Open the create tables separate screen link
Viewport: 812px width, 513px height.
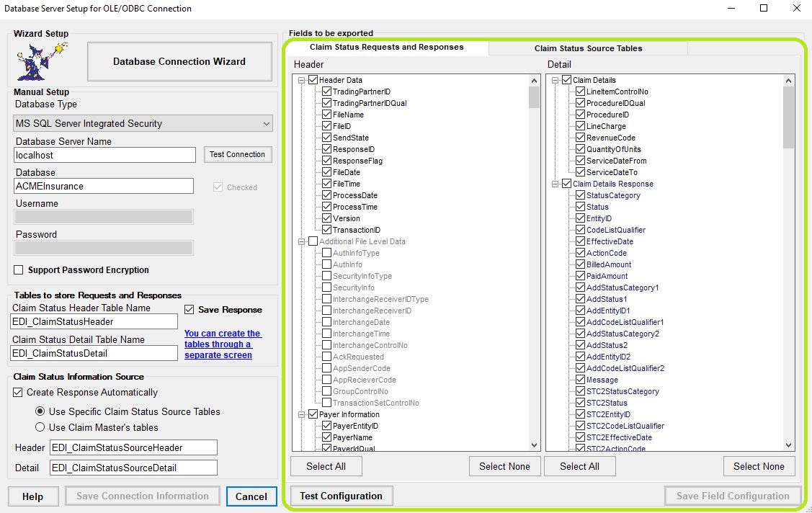222,344
